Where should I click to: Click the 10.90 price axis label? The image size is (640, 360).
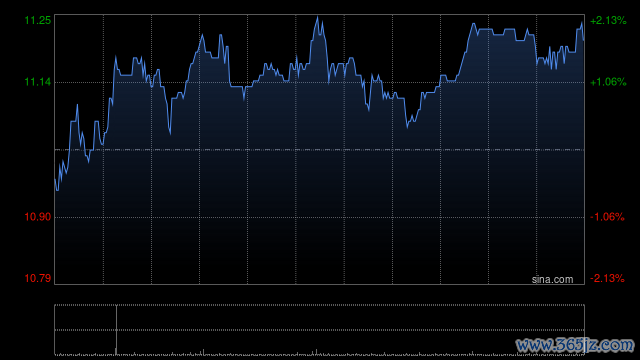[38, 217]
